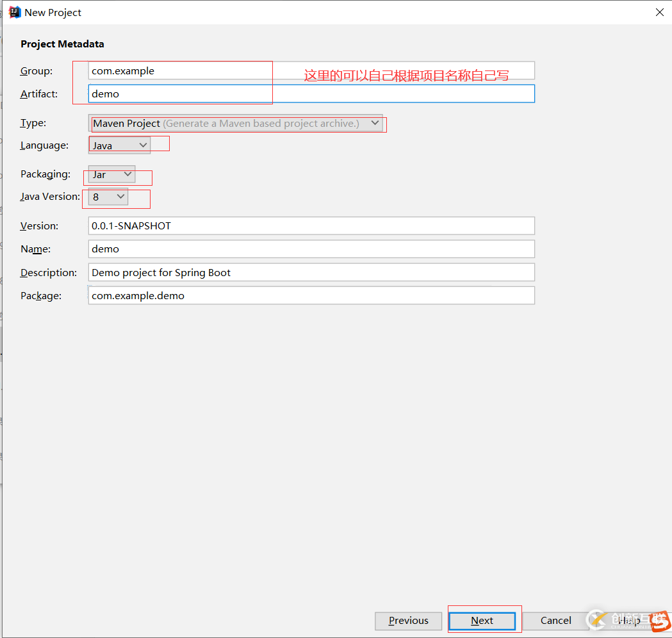672x638 pixels.
Task: Expand the Java Version dropdown
Action: click(x=108, y=197)
